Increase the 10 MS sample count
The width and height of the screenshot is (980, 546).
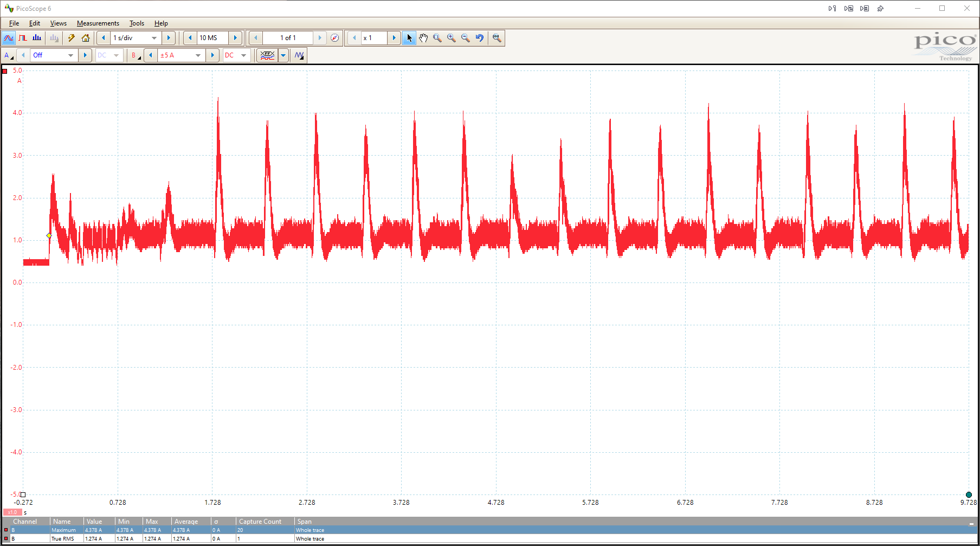coord(235,38)
